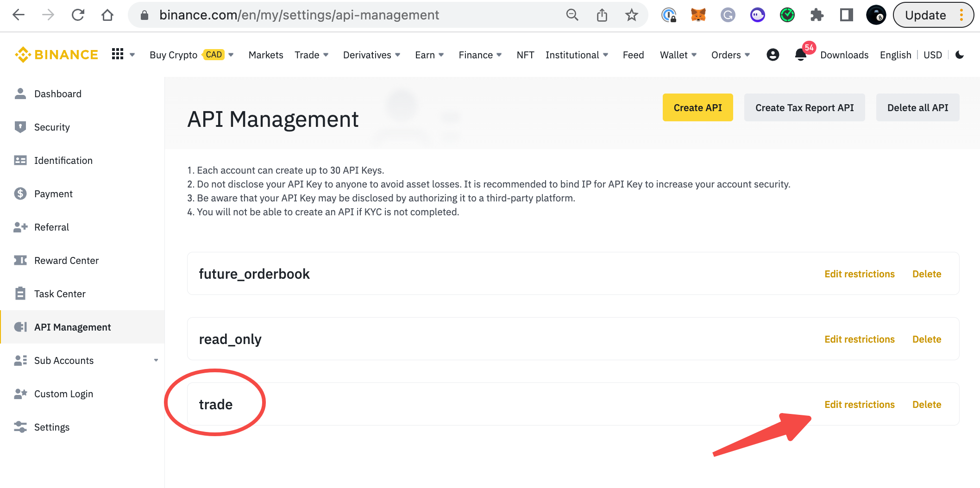Click the browser share icon
This screenshot has height=488, width=980.
click(x=602, y=15)
